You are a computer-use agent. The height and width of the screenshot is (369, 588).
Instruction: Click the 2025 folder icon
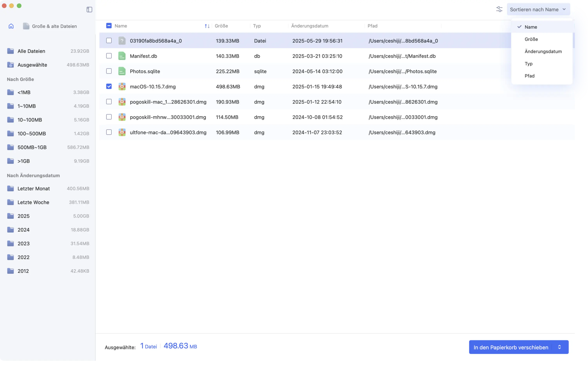[x=11, y=216]
